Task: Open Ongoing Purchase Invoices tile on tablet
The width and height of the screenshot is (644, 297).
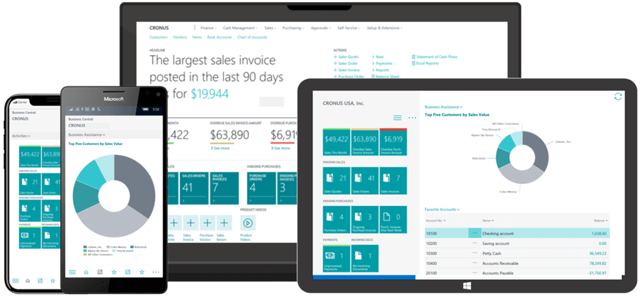Action: 365,220
